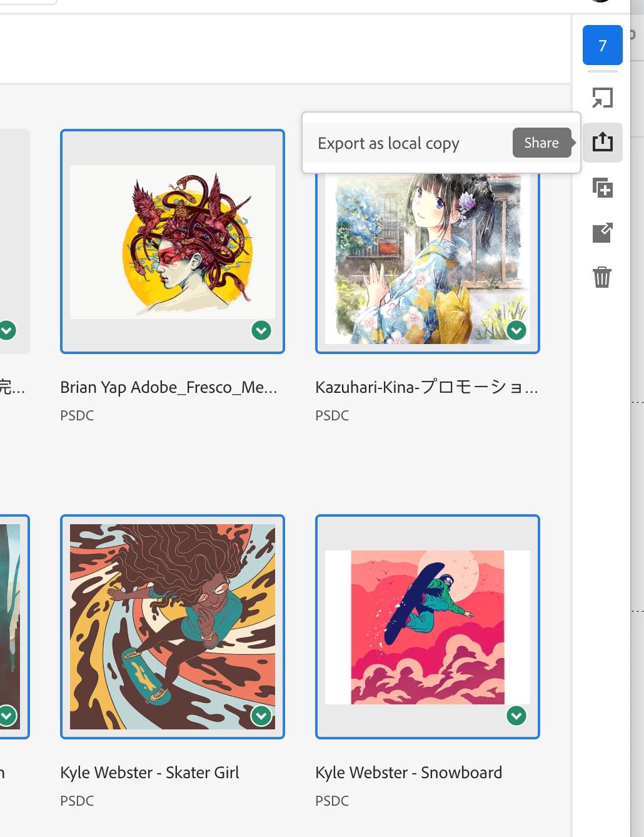Toggle green check on Kazuhari-Kina thumbnail
The width and height of the screenshot is (644, 837).
(x=516, y=330)
